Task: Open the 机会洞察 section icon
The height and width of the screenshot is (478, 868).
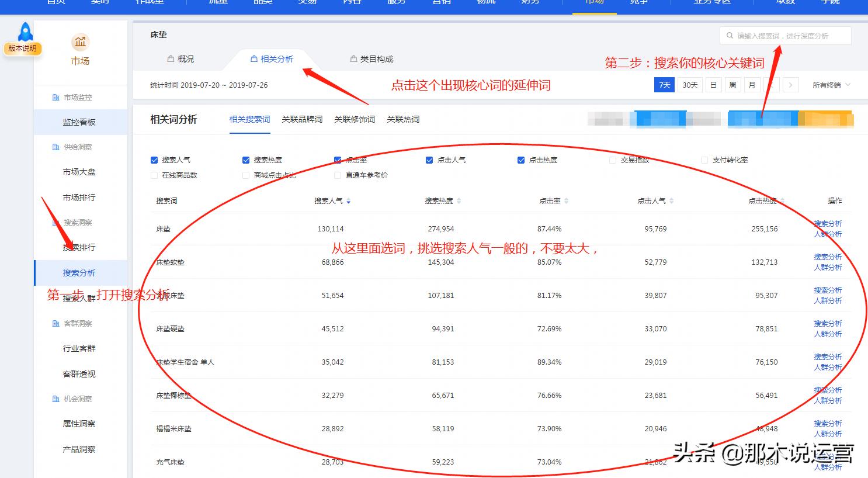Action: (x=55, y=399)
